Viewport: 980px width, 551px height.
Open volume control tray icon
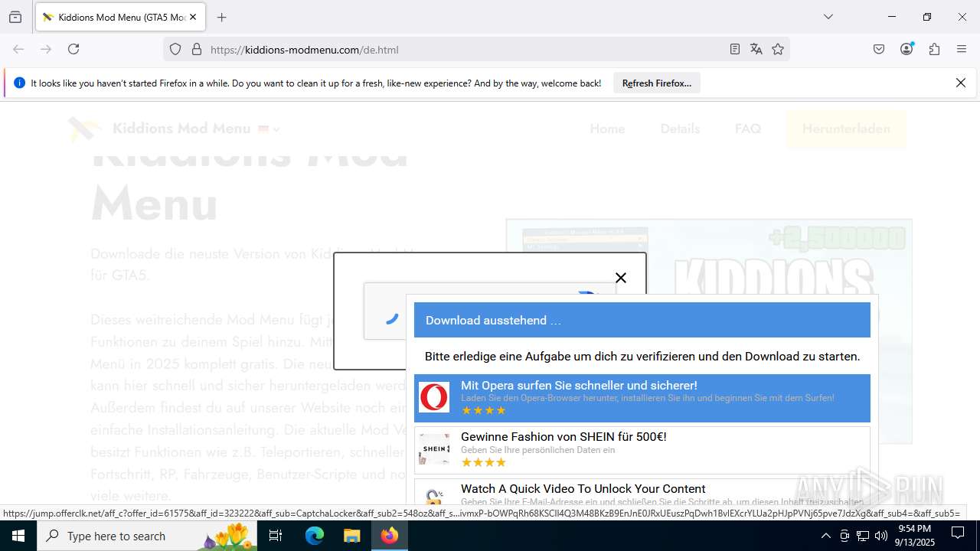tap(881, 536)
